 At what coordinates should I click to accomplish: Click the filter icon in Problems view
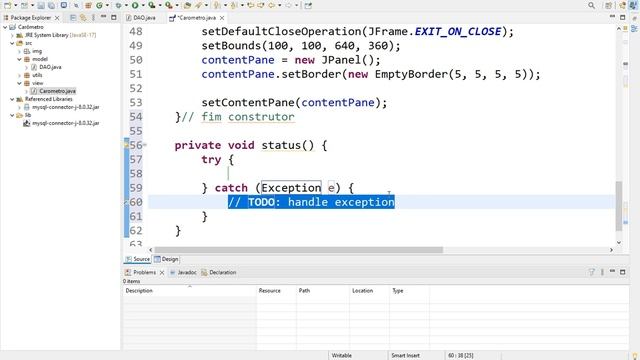click(591, 272)
